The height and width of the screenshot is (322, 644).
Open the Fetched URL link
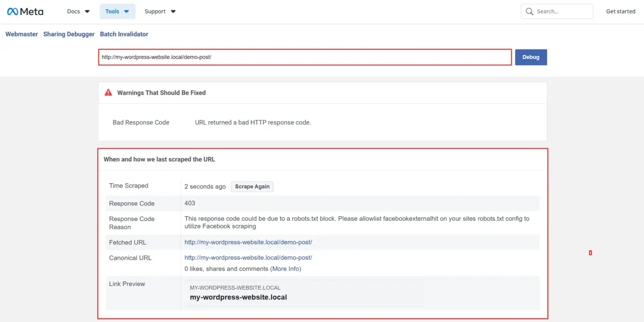pos(248,242)
